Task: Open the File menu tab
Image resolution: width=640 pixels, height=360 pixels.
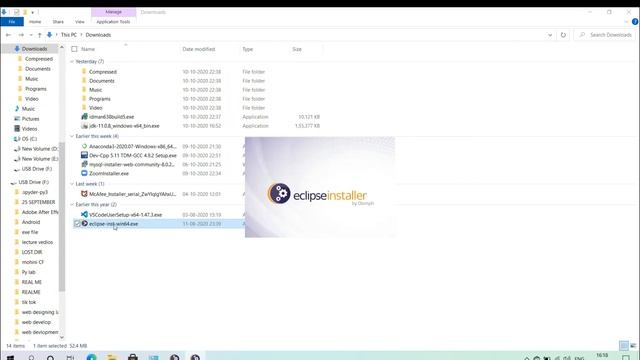Action: (12, 22)
